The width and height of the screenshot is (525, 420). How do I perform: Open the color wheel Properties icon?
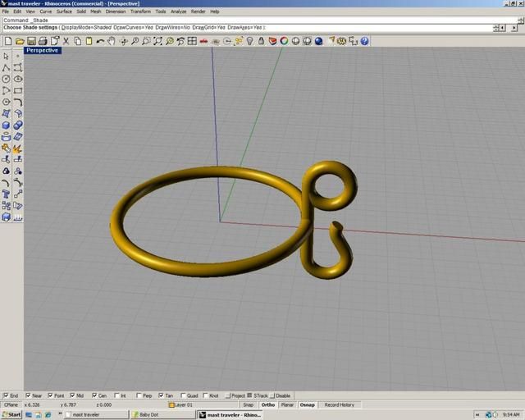284,41
